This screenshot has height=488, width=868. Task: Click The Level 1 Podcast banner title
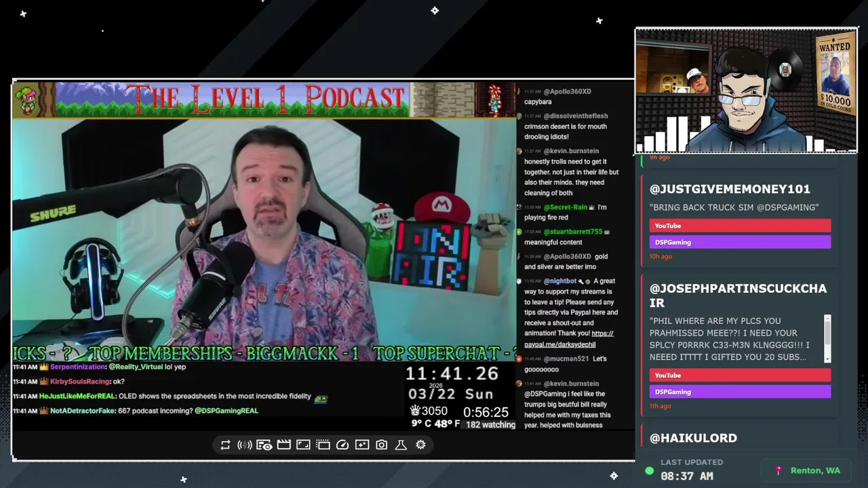[x=264, y=100]
